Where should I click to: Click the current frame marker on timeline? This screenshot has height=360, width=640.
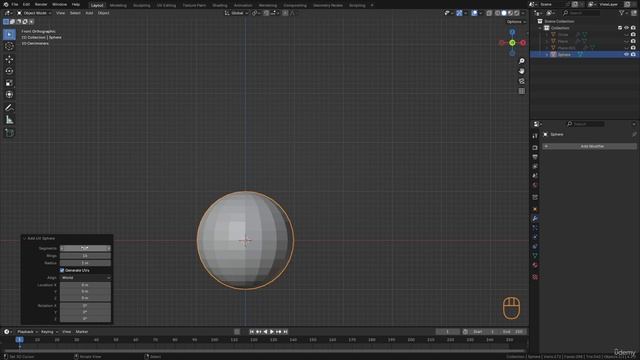[19, 340]
